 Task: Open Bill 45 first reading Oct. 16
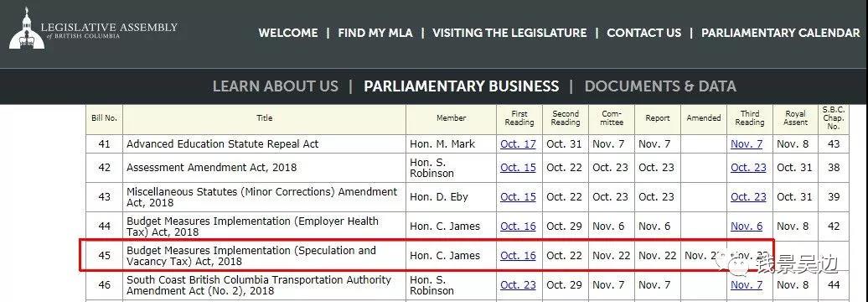click(x=518, y=256)
